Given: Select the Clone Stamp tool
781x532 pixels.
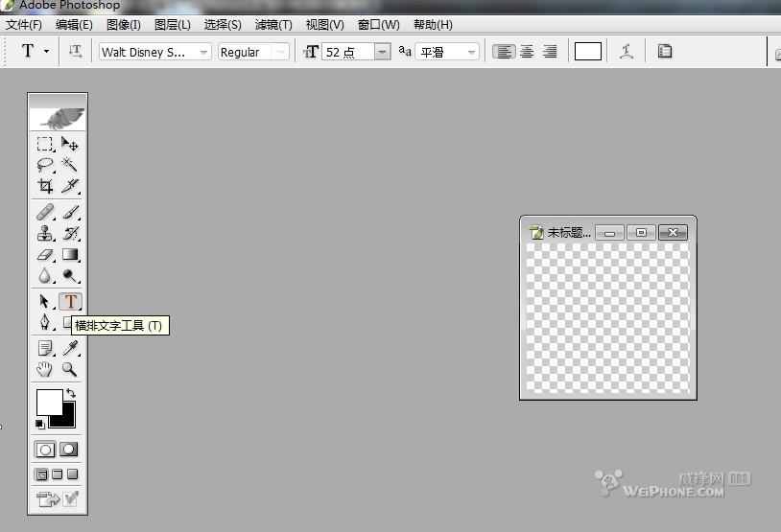Looking at the screenshot, I should click(x=45, y=233).
